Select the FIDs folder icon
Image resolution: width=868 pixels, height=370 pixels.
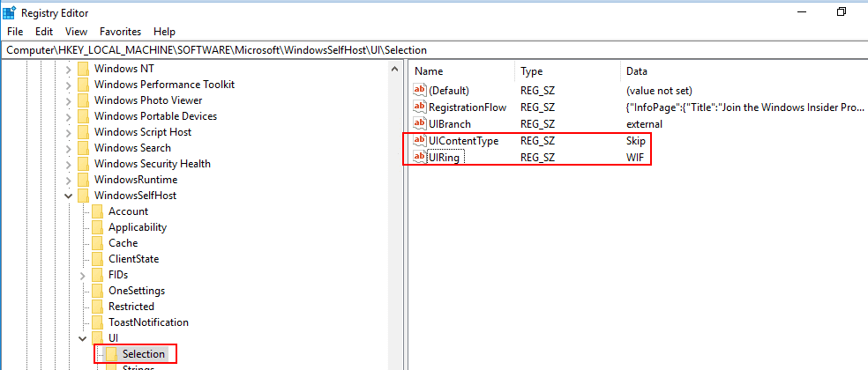(97, 275)
